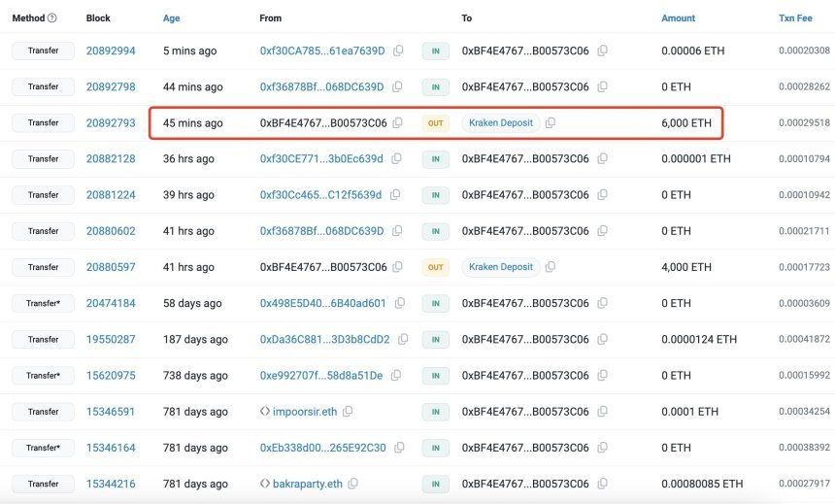Click the 4,000 ETH amount
The image size is (835, 504).
pyautogui.click(x=686, y=267)
